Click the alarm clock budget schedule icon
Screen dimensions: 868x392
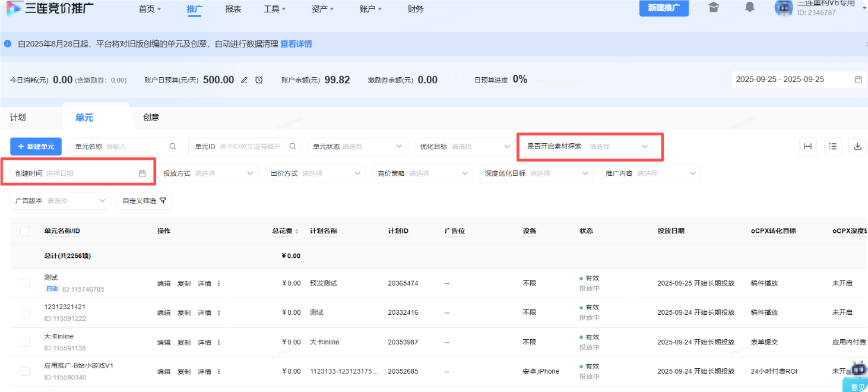pyautogui.click(x=259, y=80)
